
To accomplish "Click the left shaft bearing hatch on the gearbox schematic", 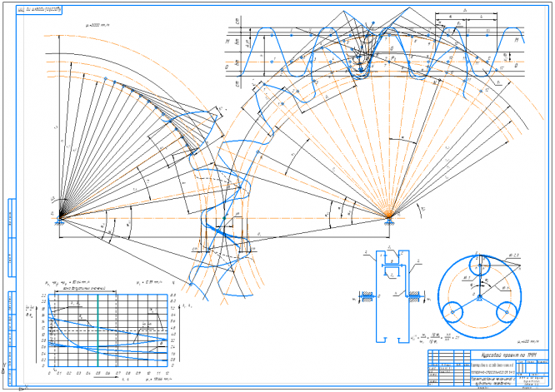I will click(367, 296).
